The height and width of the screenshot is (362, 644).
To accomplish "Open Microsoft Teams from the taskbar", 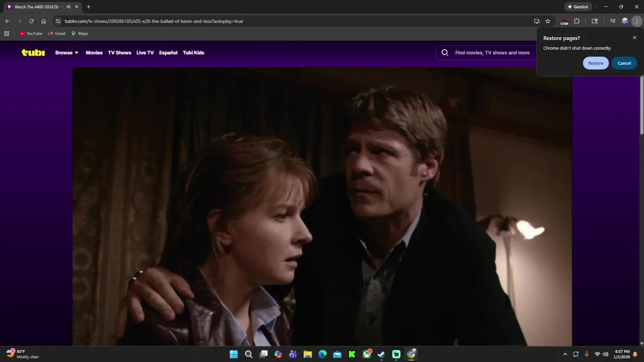I will click(293, 354).
